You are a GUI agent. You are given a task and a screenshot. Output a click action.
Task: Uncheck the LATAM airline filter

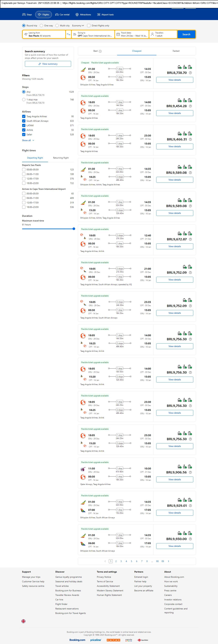click(24, 125)
